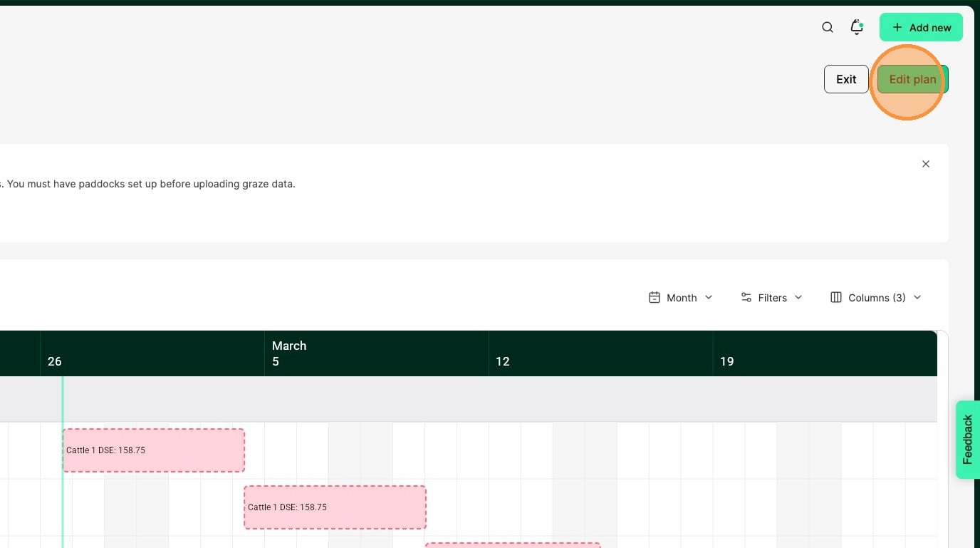The height and width of the screenshot is (548, 980).
Task: Open the notifications bell
Action: 857,27
